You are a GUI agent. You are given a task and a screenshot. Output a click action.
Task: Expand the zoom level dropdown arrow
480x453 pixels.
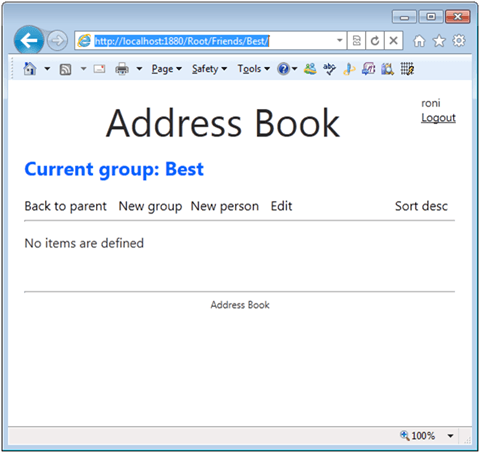pos(450,436)
